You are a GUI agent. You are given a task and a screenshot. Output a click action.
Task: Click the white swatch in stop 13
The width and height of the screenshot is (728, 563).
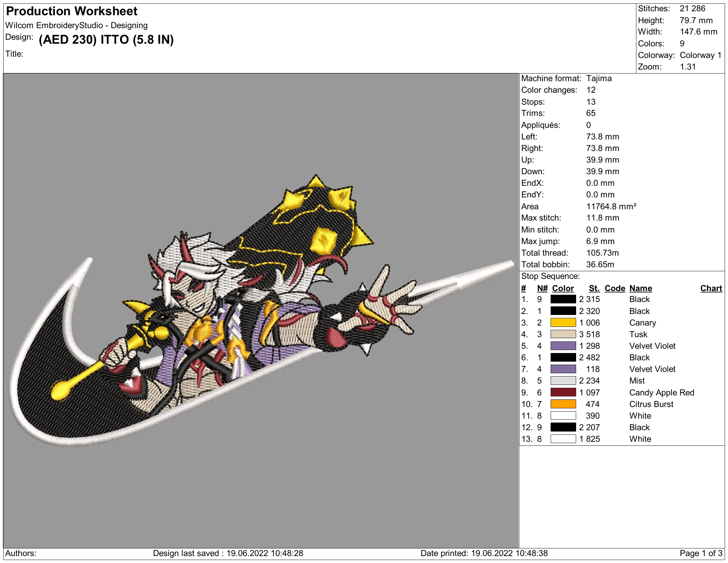563,439
